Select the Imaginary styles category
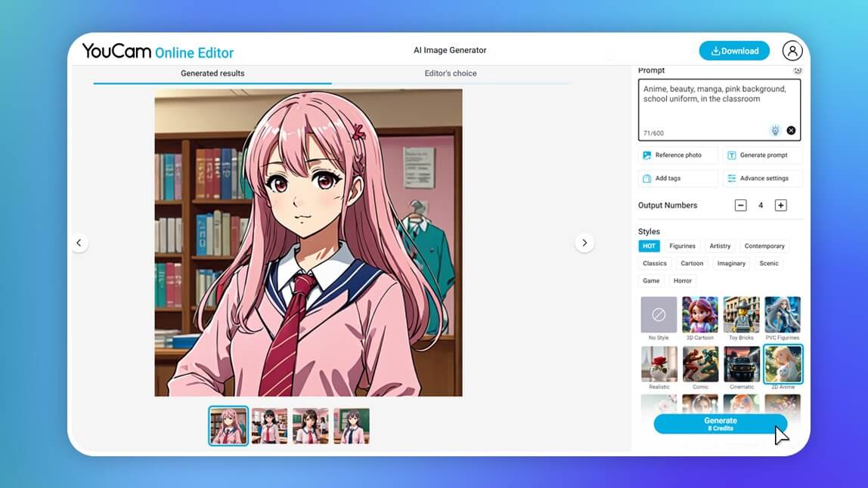Screen dimensions: 868x488 (731, 264)
